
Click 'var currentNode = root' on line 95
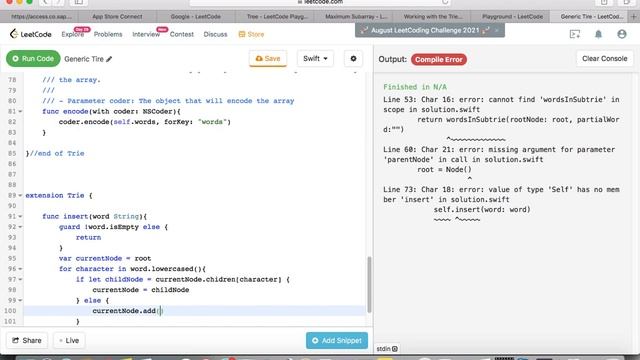click(105, 258)
